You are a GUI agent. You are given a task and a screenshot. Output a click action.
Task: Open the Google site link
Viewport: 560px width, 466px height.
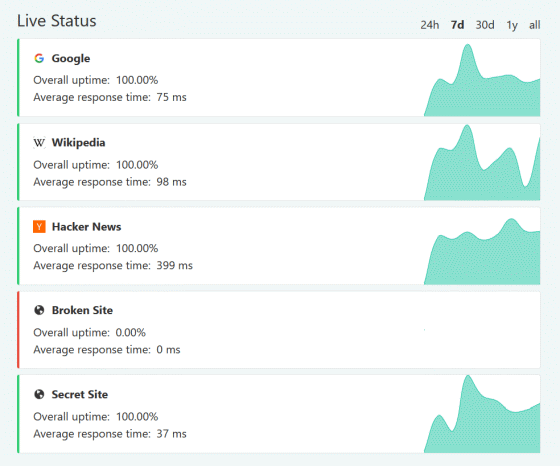tap(71, 58)
